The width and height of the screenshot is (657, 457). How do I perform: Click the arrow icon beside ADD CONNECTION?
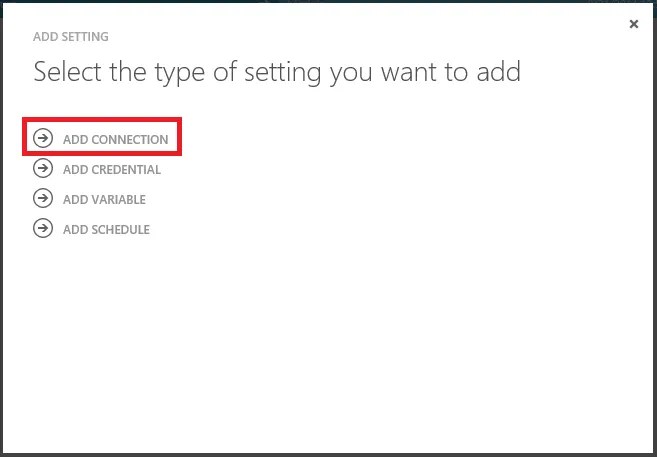pyautogui.click(x=43, y=138)
